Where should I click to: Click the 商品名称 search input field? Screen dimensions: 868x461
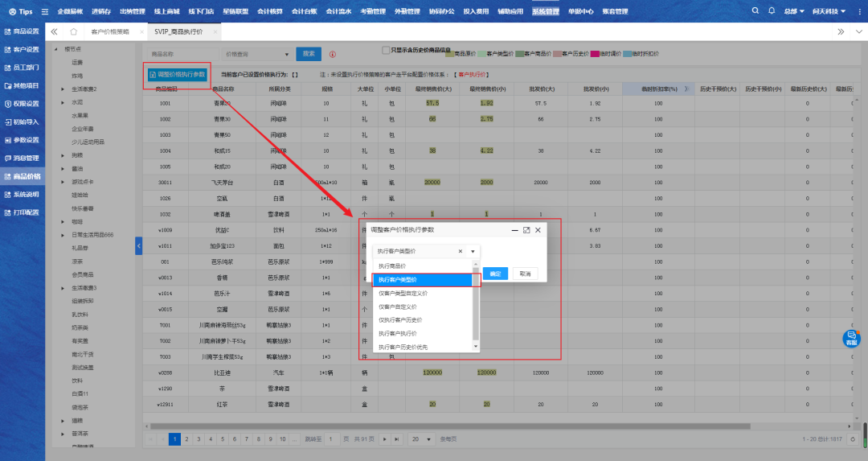pyautogui.click(x=182, y=54)
